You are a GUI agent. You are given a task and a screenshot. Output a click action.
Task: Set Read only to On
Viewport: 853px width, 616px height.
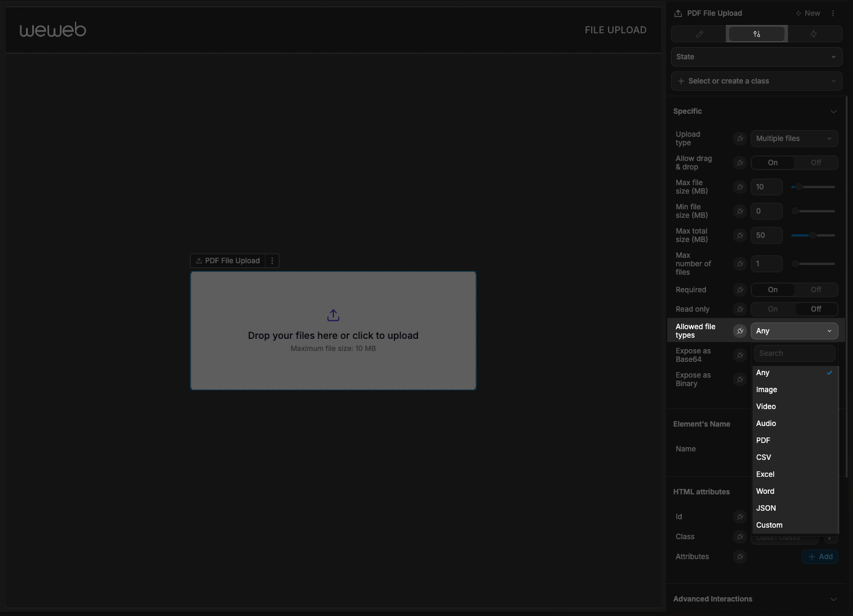pyautogui.click(x=773, y=309)
